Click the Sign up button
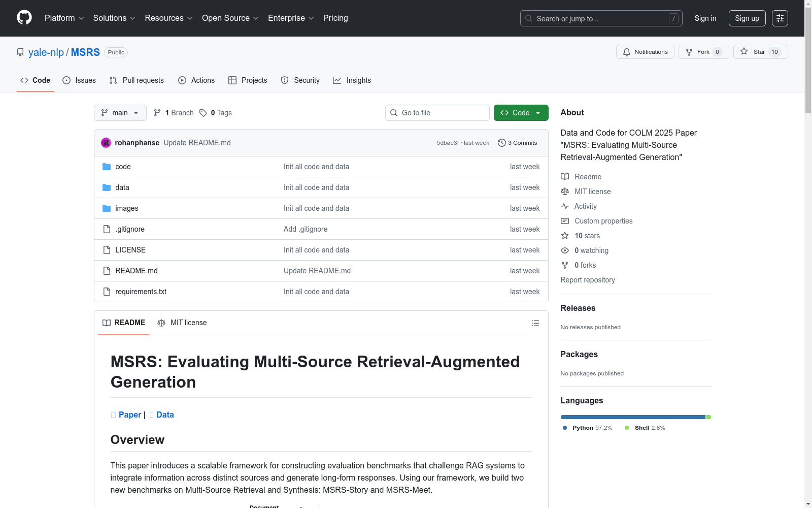Screen dimensions: 812x508 pyautogui.click(x=747, y=18)
